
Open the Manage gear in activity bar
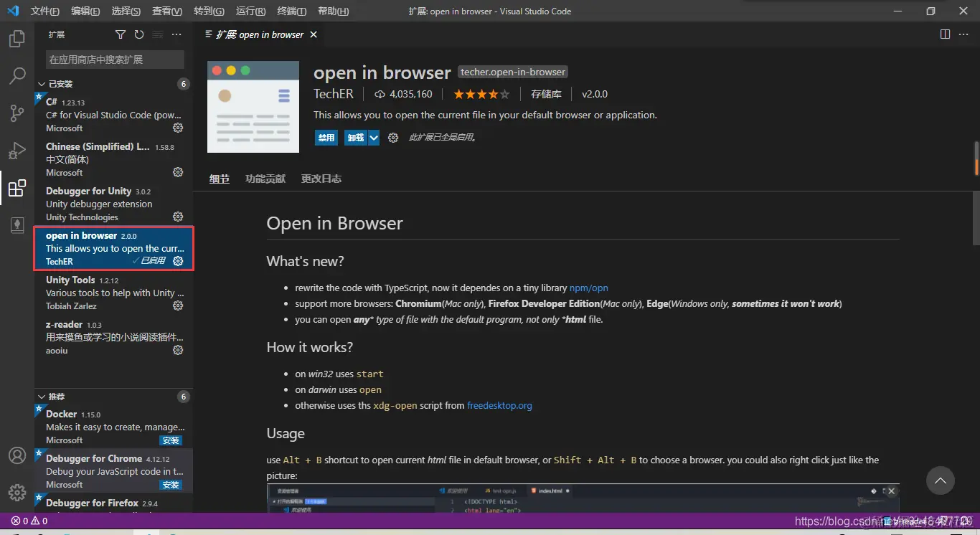click(17, 493)
